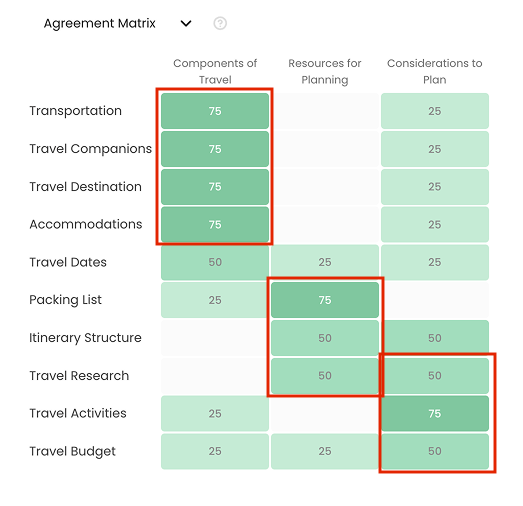Viewport: 523px width, 506px height.
Task: Select Accommodations 25 cell in Considerations to Plan
Action: [435, 224]
